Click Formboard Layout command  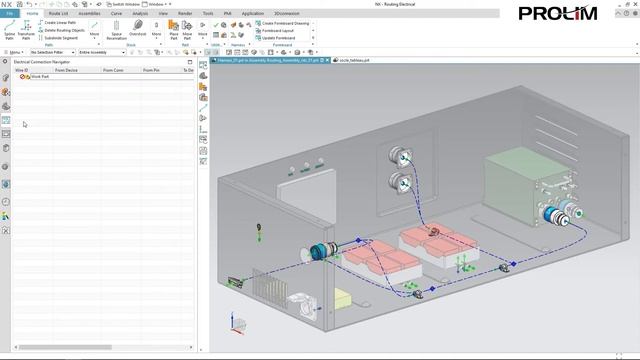click(x=274, y=31)
